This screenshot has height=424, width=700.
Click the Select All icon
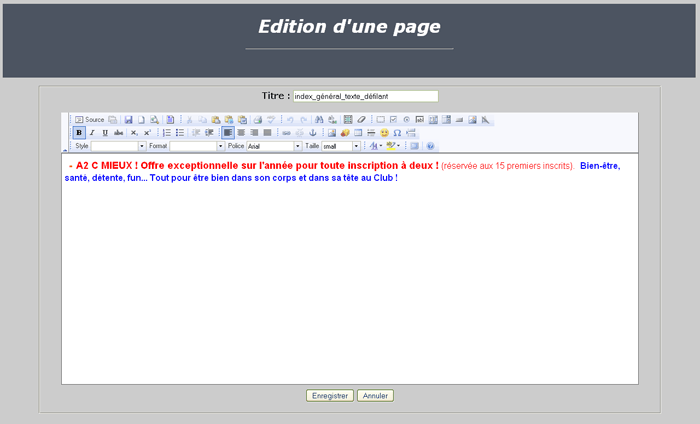click(348, 120)
